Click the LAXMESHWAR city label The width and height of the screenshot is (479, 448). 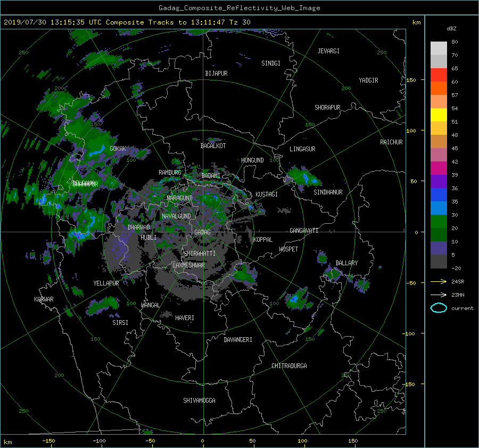coord(188,265)
